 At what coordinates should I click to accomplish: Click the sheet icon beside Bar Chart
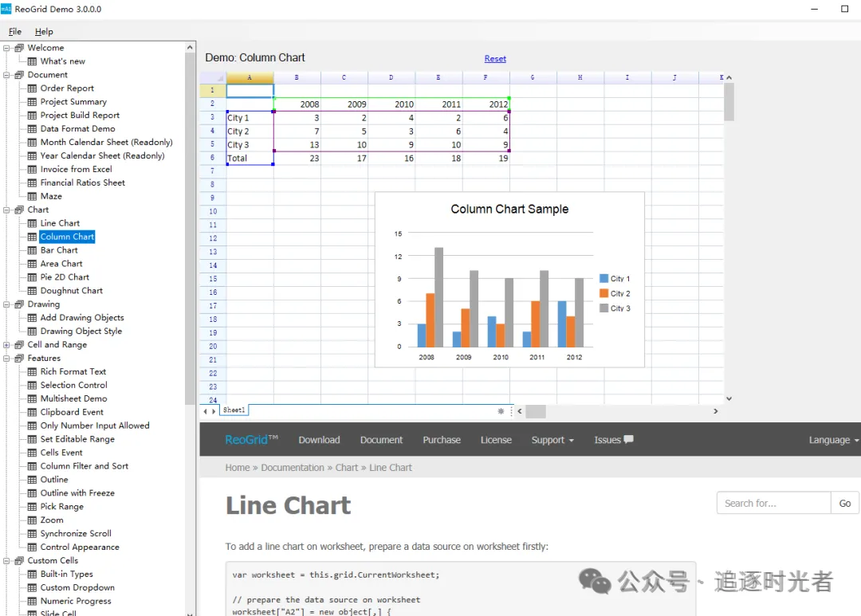coord(33,250)
